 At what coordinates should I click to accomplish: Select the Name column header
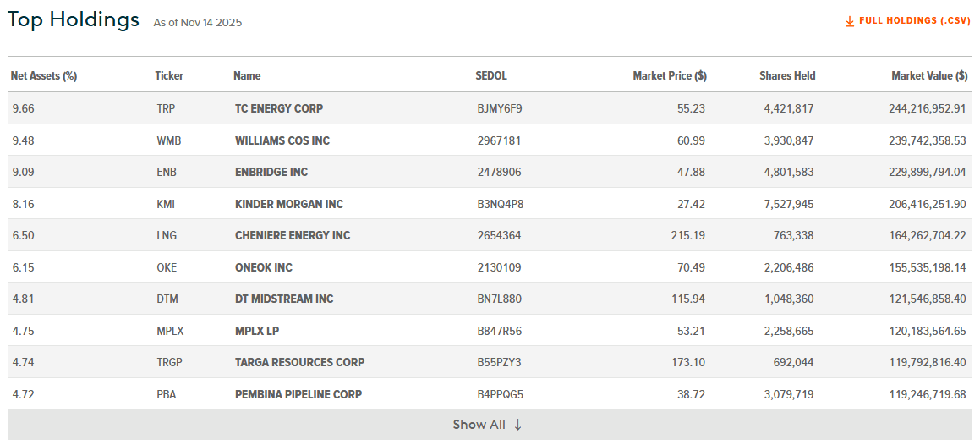pyautogui.click(x=247, y=76)
